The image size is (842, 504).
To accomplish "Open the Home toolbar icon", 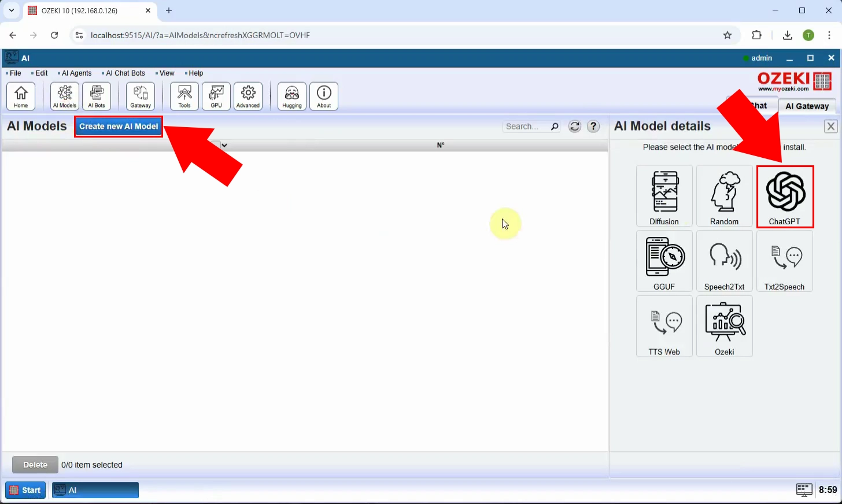I will click(21, 96).
